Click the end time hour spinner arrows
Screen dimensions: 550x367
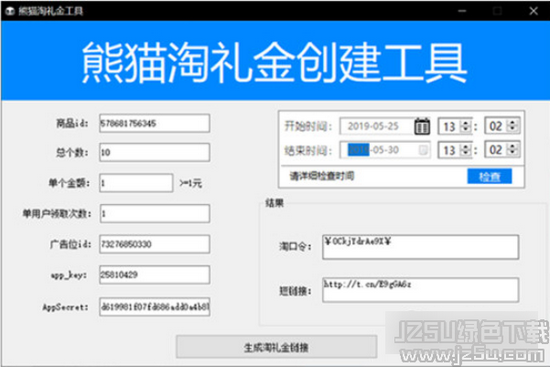point(466,150)
